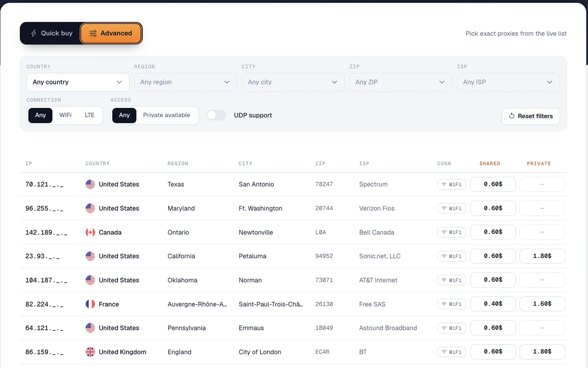The width and height of the screenshot is (588, 368).
Task: Buy shared proxy for 0.40$ in France row
Action: (x=493, y=304)
